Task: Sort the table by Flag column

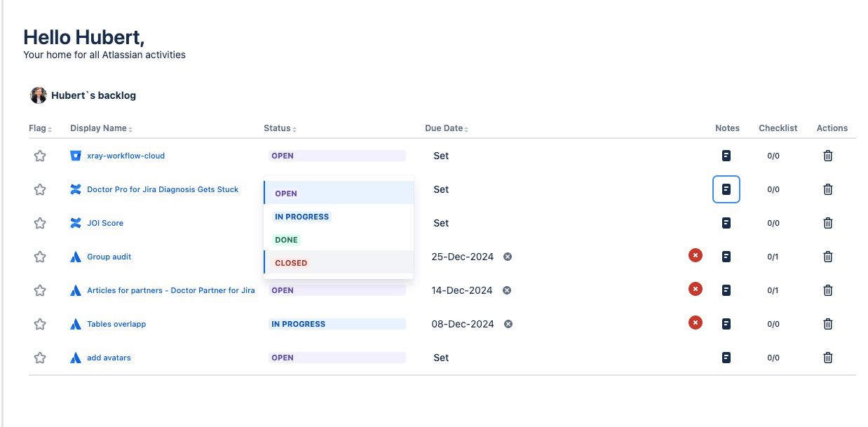Action: 41,128
